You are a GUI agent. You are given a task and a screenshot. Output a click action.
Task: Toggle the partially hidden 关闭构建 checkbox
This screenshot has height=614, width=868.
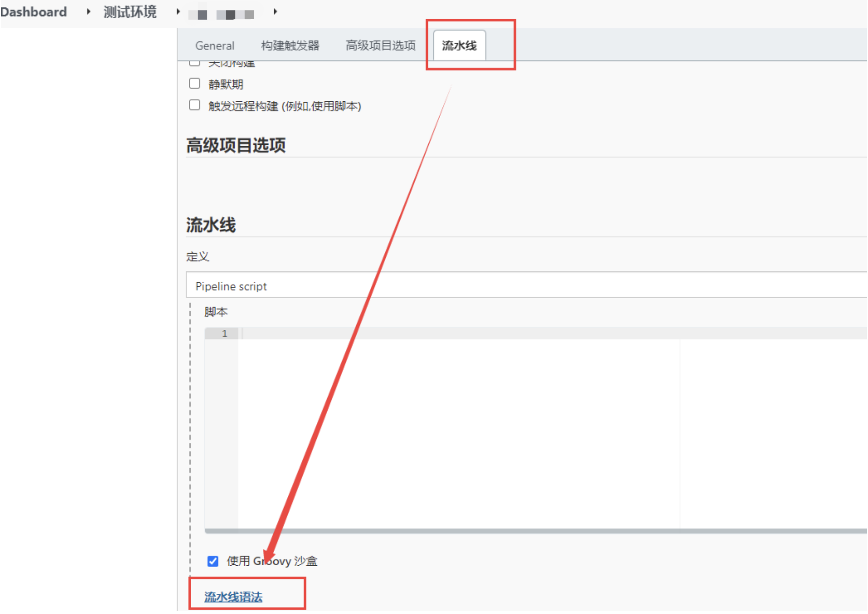click(195, 63)
